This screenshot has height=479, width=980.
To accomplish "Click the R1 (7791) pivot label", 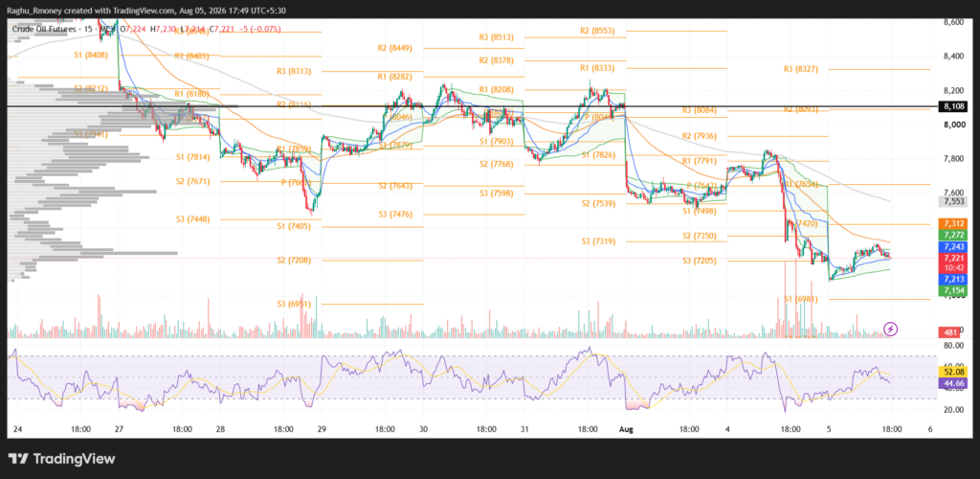I will [x=700, y=161].
